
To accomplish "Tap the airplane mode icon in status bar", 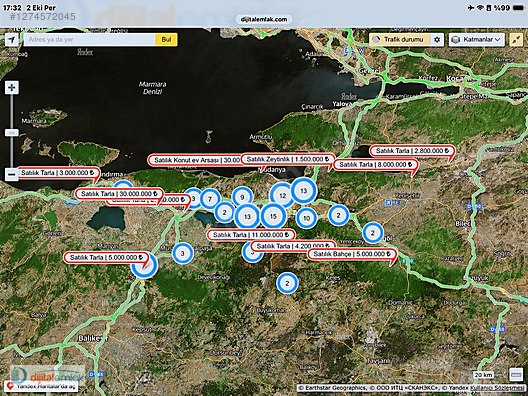I will [471, 8].
